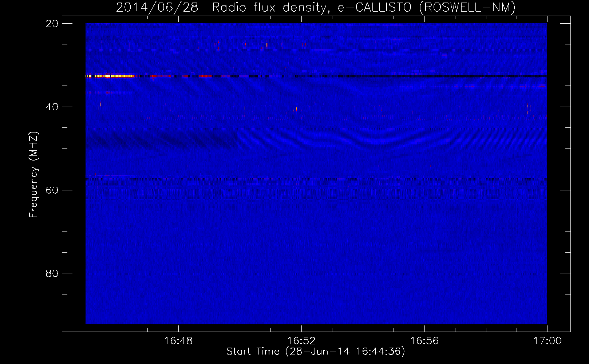Image resolution: width=589 pixels, height=364 pixels.
Task: Click the '20' frequency tick label
Action: pos(52,24)
